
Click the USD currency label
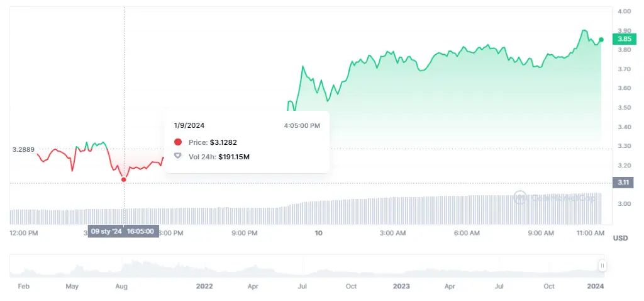coord(621,238)
